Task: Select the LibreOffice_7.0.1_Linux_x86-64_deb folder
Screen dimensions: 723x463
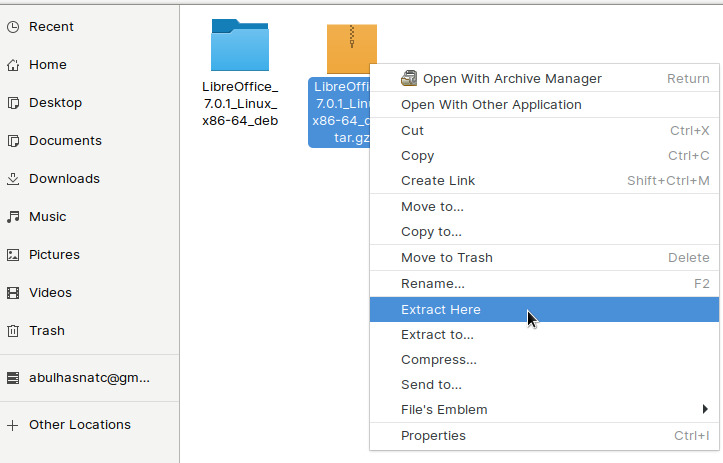Action: (240, 46)
